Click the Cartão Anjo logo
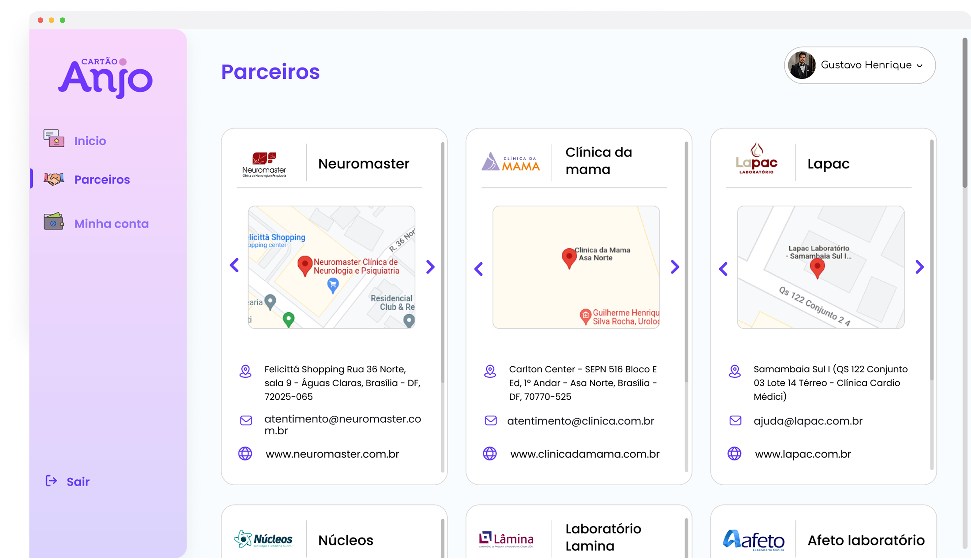Viewport: 971px width, 560px height. [105, 78]
